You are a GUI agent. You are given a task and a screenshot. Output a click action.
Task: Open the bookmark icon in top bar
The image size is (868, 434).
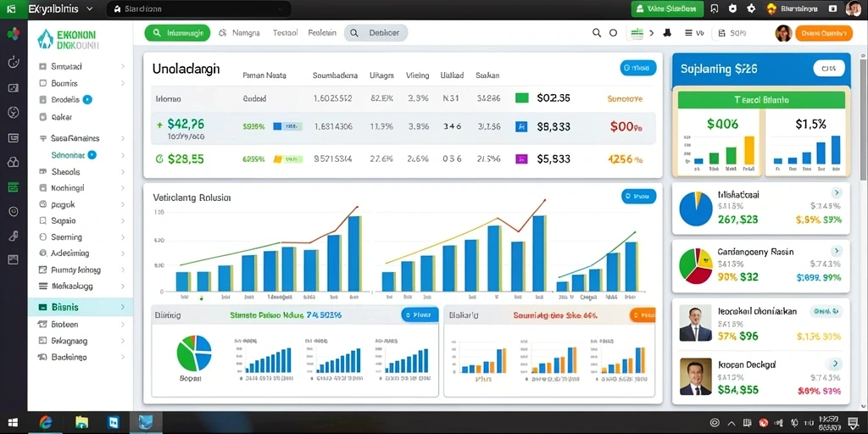click(714, 8)
